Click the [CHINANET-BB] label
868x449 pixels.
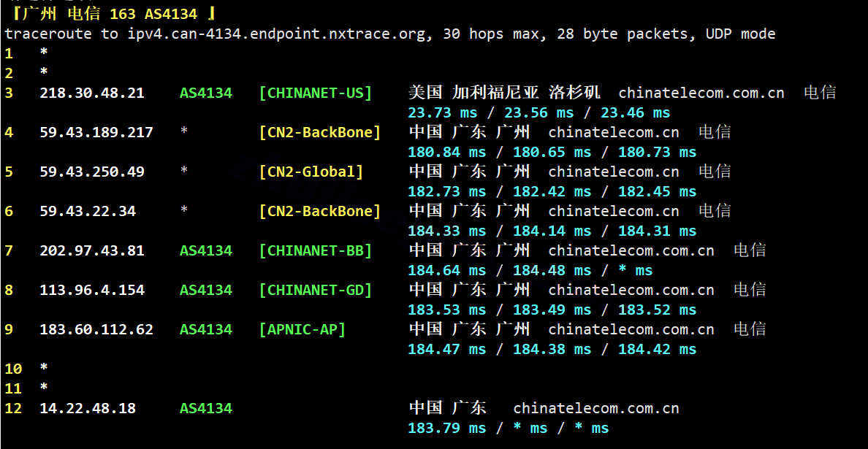point(316,251)
